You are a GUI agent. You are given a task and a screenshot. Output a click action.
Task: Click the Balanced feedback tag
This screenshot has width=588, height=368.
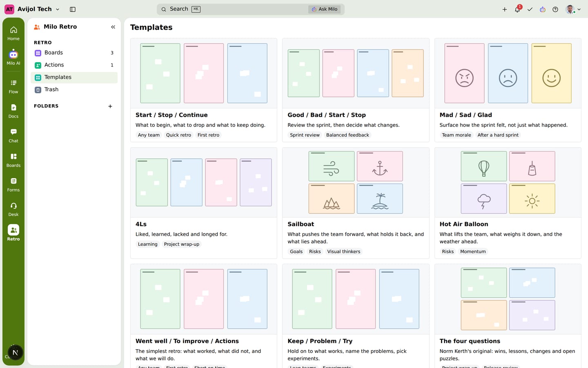point(347,135)
